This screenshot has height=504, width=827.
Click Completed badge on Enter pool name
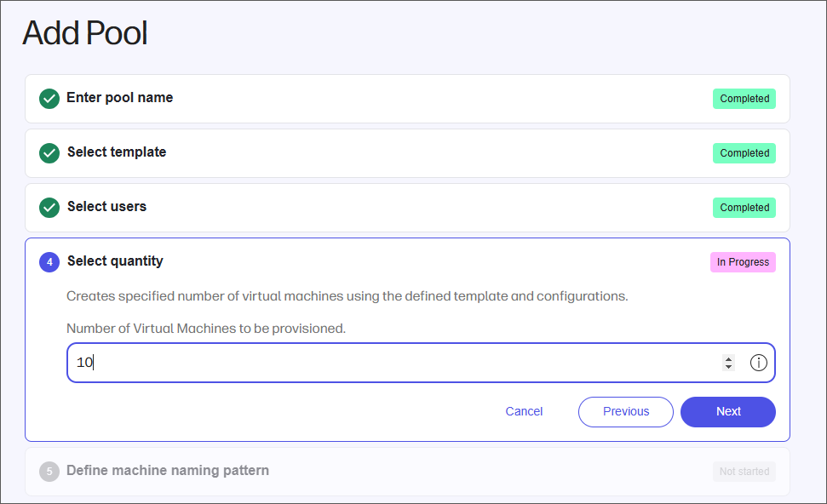pyautogui.click(x=744, y=99)
